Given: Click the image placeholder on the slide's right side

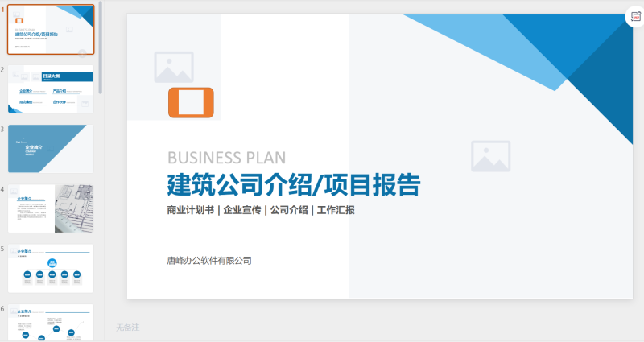Looking at the screenshot, I should 491,156.
